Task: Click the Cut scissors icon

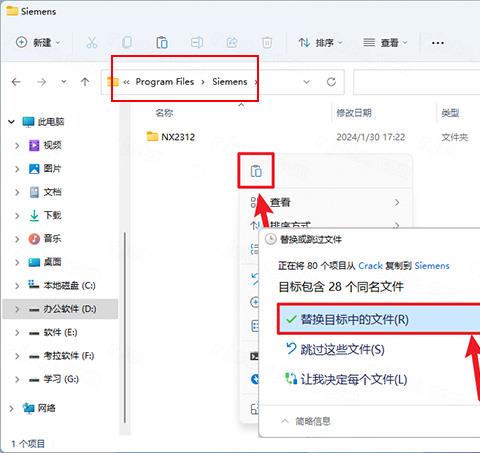Action: pos(92,43)
